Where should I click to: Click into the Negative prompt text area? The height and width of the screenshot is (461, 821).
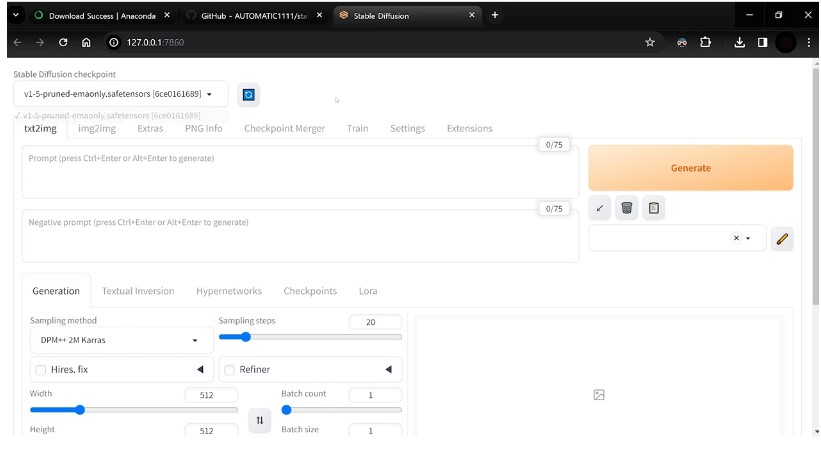tap(300, 236)
